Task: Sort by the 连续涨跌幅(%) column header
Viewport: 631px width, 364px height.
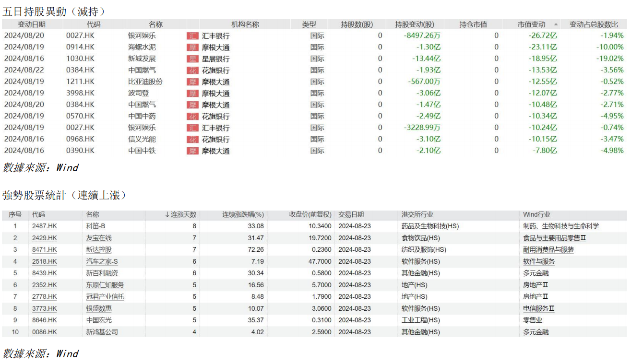Action: click(243, 215)
